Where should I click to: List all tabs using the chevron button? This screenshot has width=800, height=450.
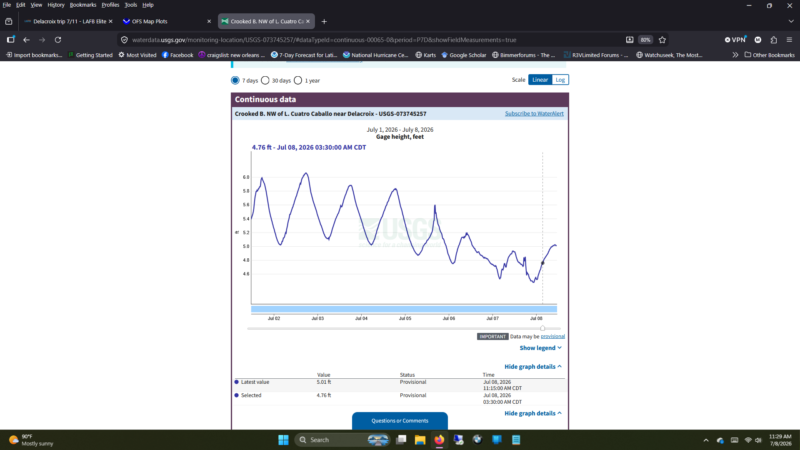tap(791, 21)
